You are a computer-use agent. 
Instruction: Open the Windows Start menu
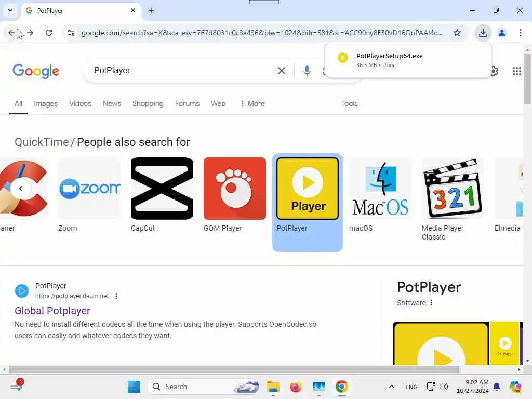point(134,387)
